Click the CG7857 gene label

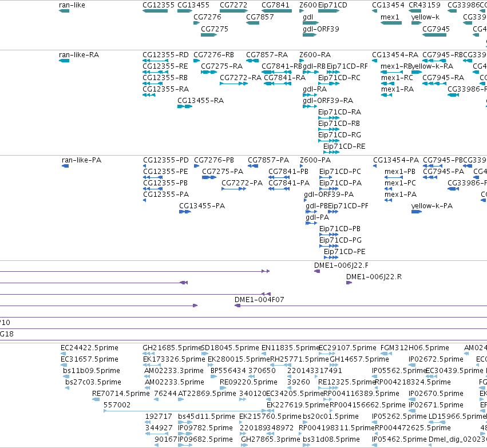[x=260, y=17]
